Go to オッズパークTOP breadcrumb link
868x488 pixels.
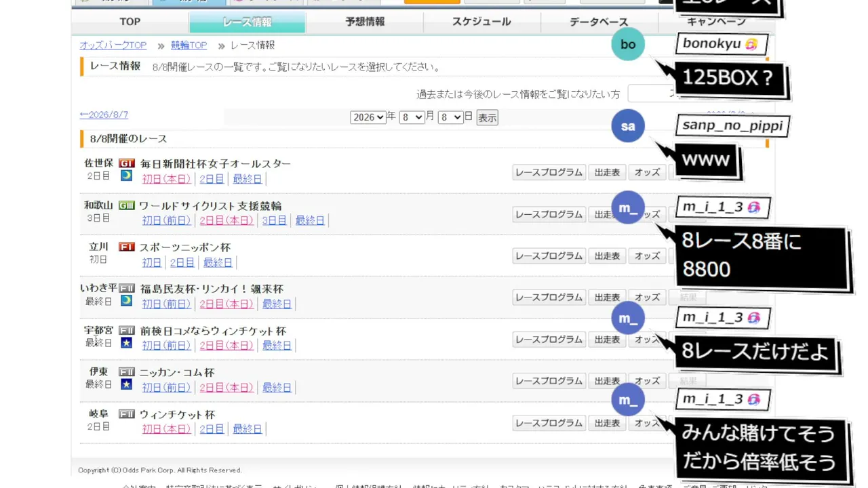tap(113, 45)
